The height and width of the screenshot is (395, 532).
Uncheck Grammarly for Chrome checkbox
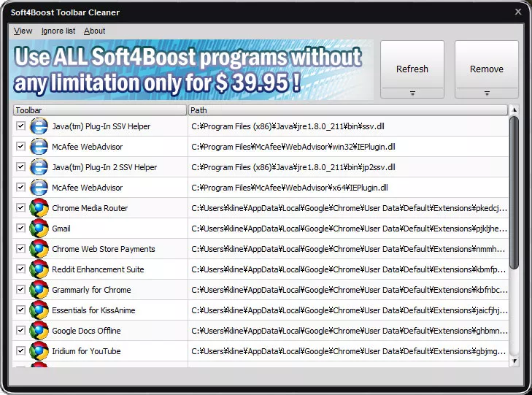click(x=20, y=289)
